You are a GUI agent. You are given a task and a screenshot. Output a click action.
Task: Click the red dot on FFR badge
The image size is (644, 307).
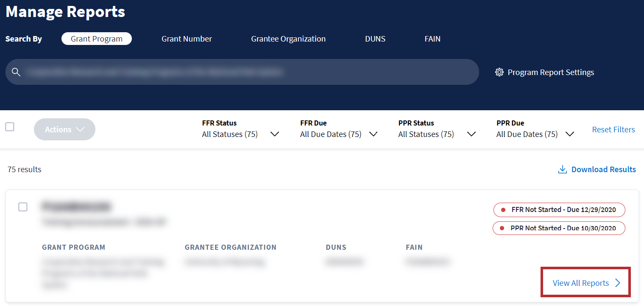(x=503, y=210)
